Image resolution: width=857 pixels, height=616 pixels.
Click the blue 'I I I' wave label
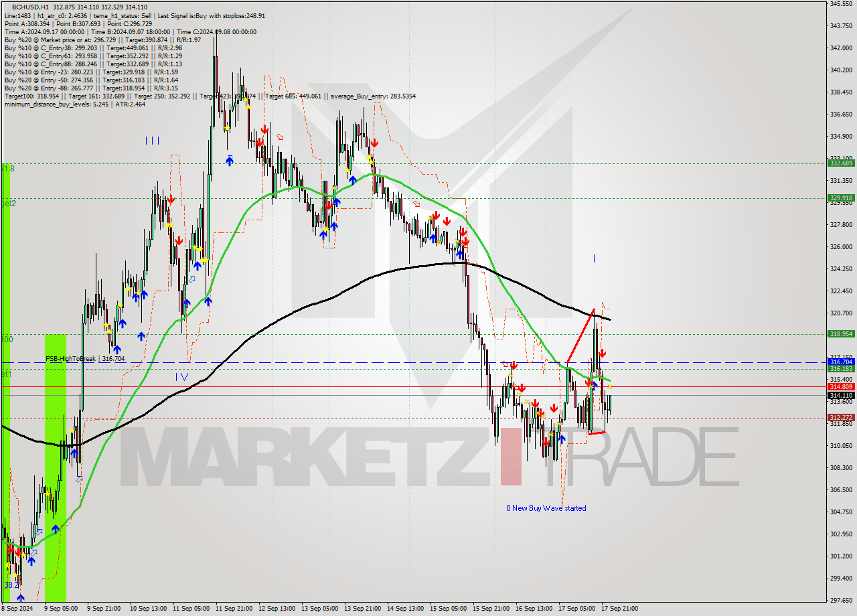coord(153,141)
